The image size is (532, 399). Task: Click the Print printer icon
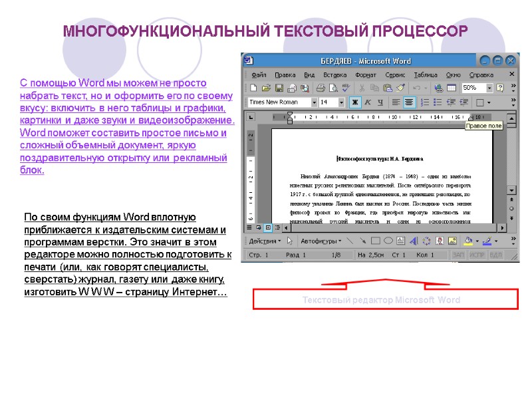(321, 88)
